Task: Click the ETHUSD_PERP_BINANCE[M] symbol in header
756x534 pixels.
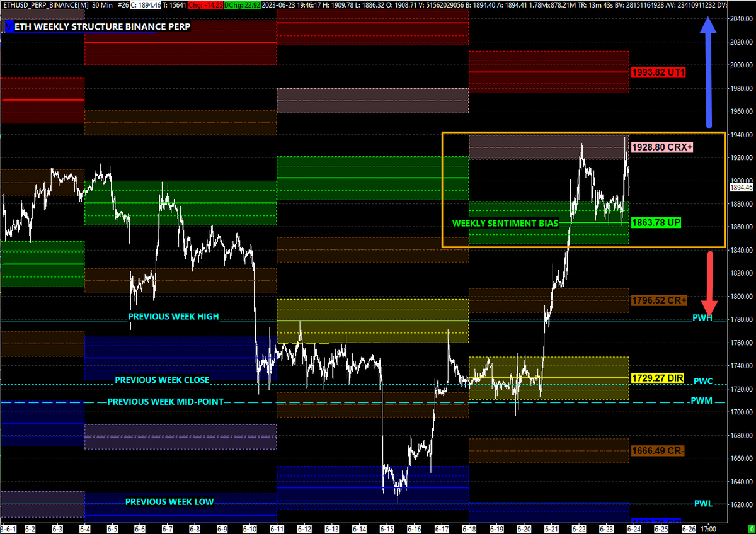Action: click(47, 5)
